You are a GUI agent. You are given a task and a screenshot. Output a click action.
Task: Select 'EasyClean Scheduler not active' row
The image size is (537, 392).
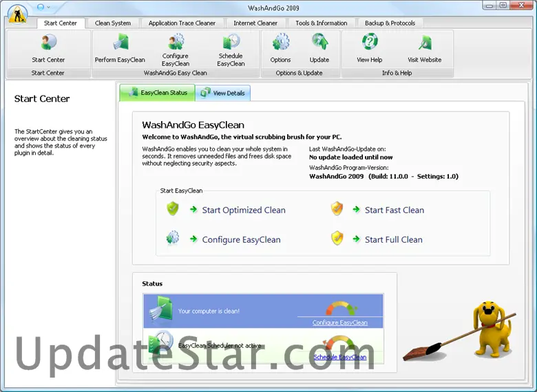click(264, 346)
